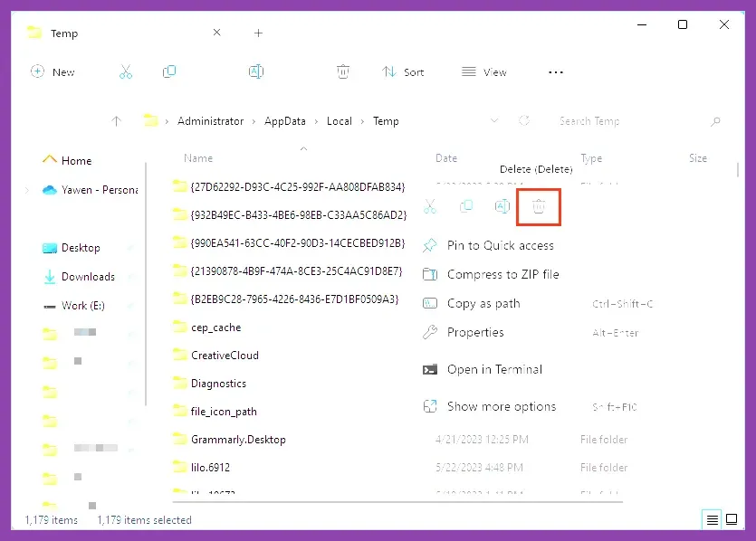Select the Diagnostics folder
Screen dimensions: 756x541
pyautogui.click(x=210, y=384)
